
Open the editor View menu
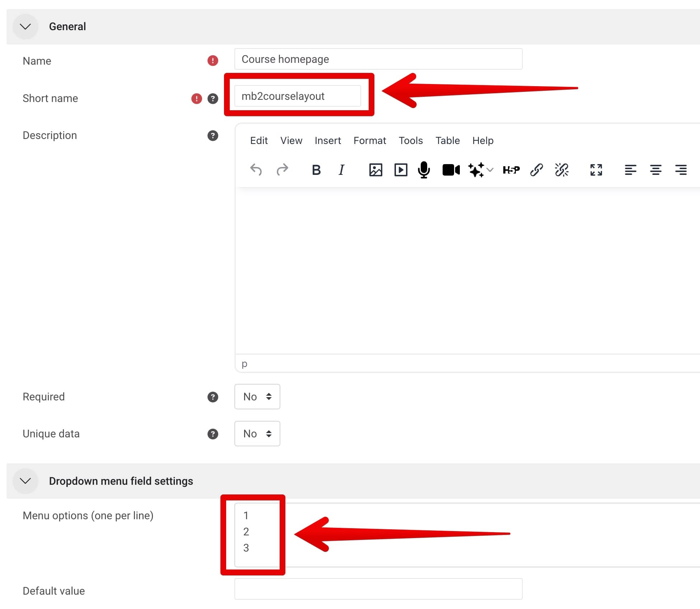tap(291, 141)
